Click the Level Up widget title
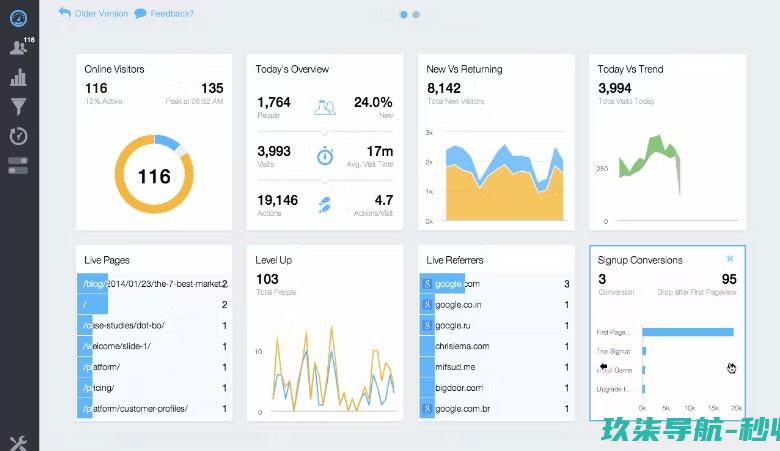This screenshot has height=451, width=780. point(274,260)
